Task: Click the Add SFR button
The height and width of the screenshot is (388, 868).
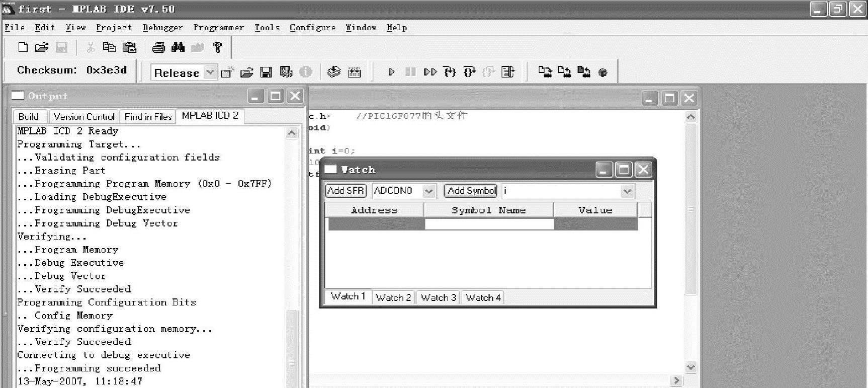Action: (345, 191)
